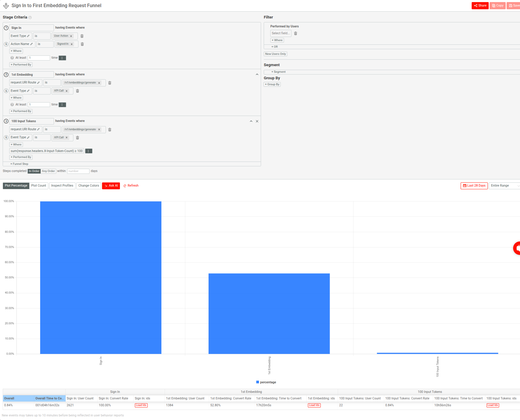520x420 pixels.
Task: Open kebab menu beside input token sum condition
Action: tap(89, 151)
